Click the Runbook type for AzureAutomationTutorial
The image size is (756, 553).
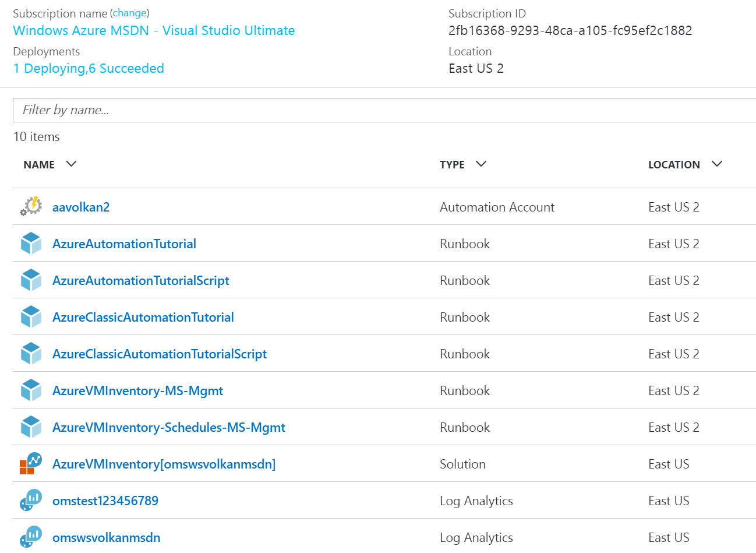pyautogui.click(x=465, y=244)
